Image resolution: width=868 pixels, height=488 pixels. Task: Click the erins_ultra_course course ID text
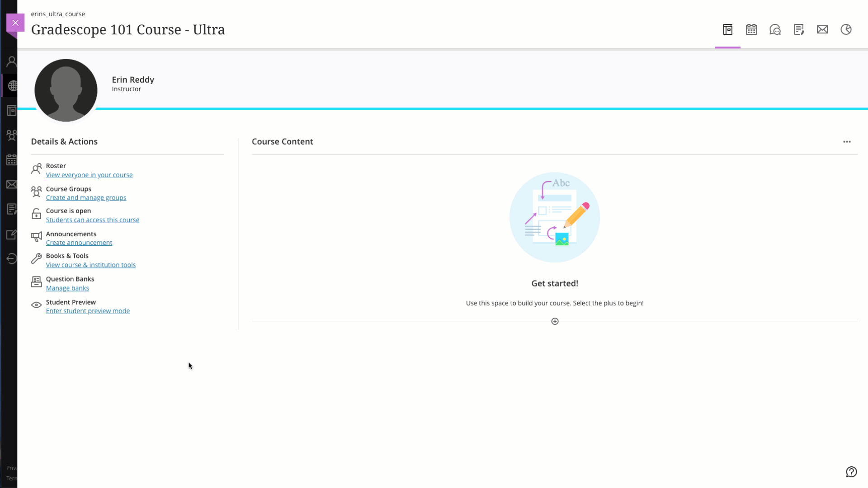(58, 14)
